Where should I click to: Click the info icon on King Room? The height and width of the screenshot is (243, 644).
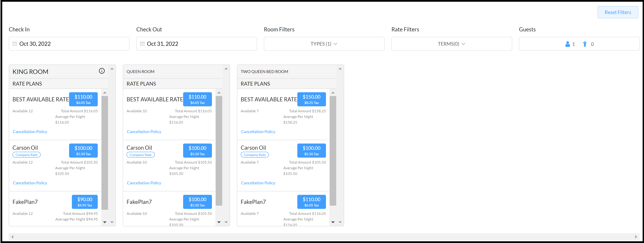click(x=102, y=71)
